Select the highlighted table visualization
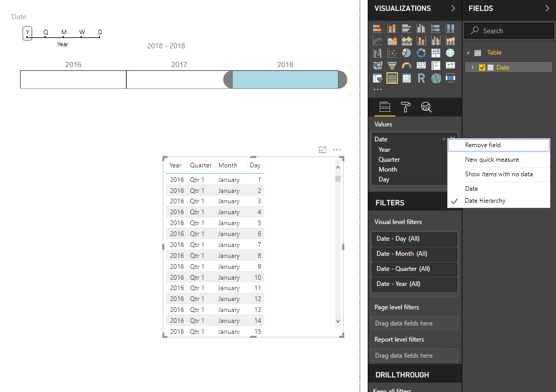 [x=392, y=79]
